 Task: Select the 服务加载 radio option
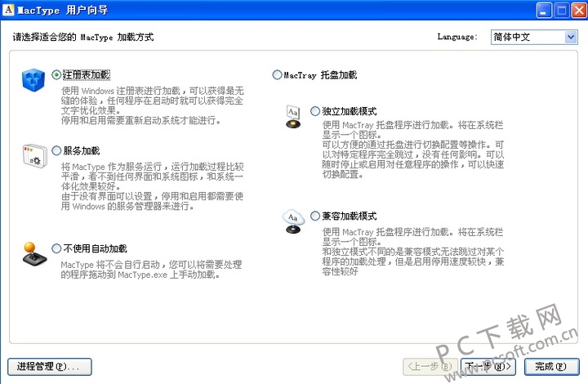tap(56, 151)
